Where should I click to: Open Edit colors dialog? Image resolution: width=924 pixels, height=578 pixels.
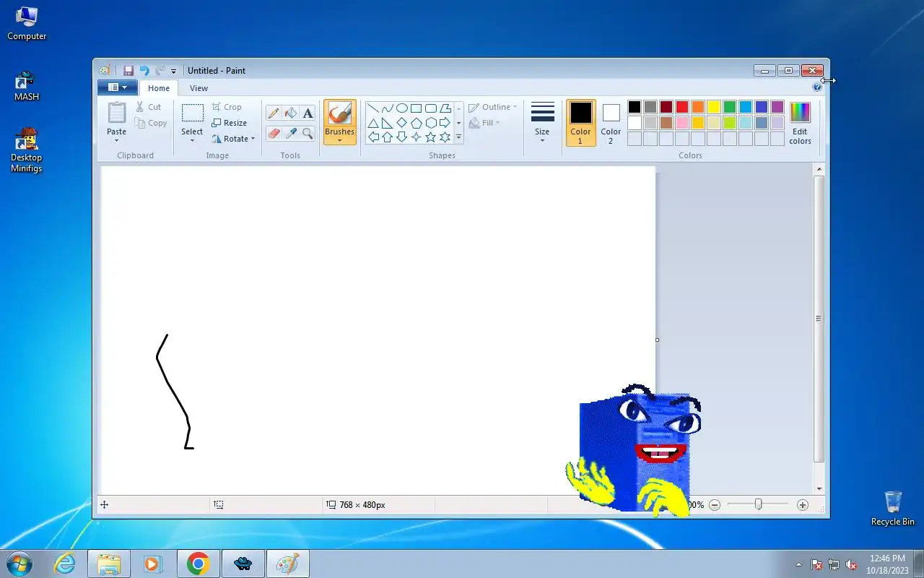(x=800, y=123)
